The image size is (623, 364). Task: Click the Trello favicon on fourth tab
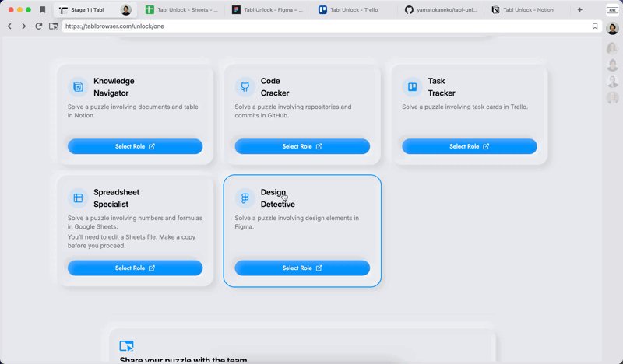tap(322, 10)
